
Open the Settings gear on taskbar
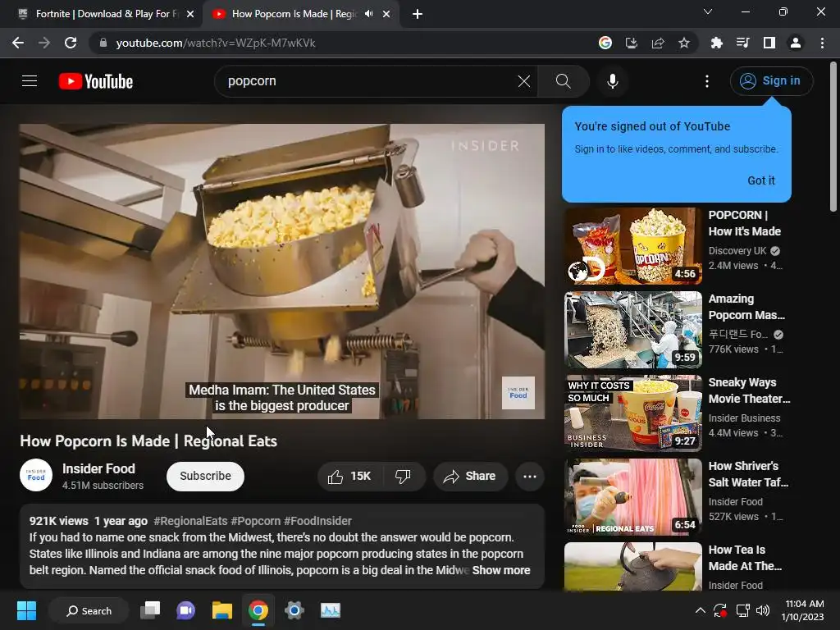click(x=294, y=610)
